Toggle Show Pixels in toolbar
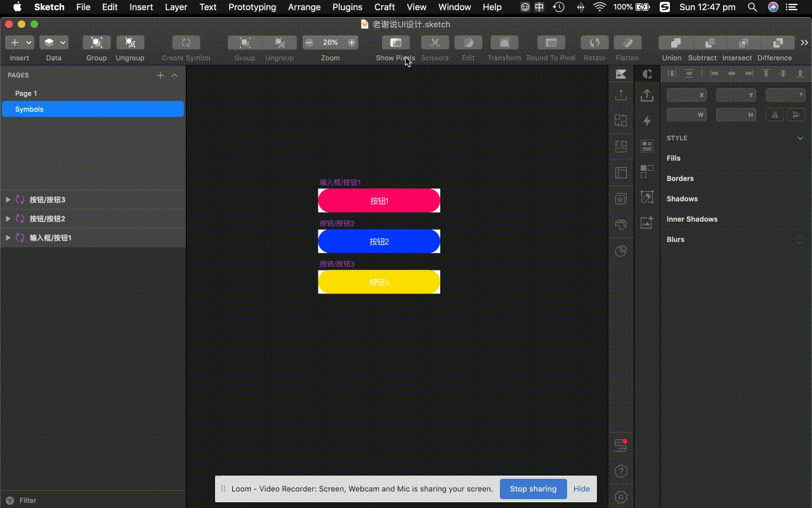Screen dimensions: 812x508 click(x=396, y=43)
